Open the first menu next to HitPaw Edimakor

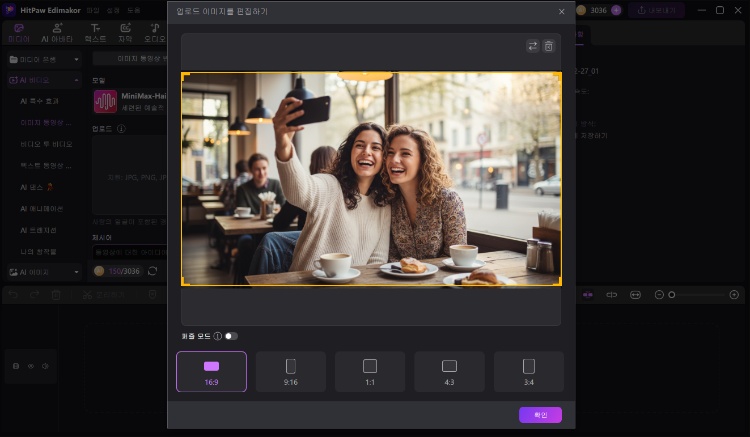(93, 10)
